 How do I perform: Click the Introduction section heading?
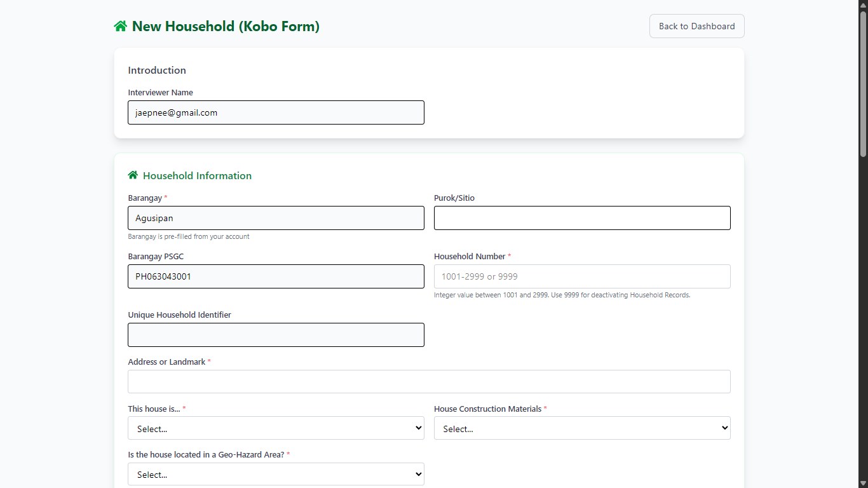[157, 71]
